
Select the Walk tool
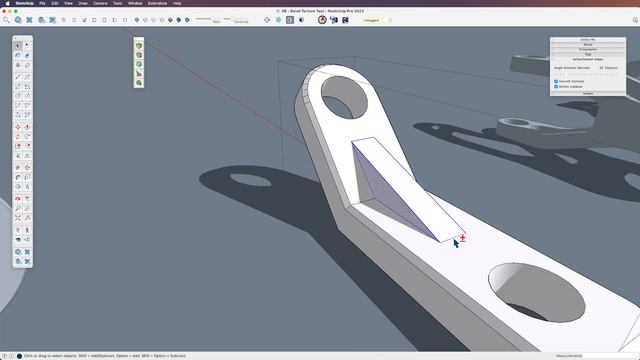(27, 230)
